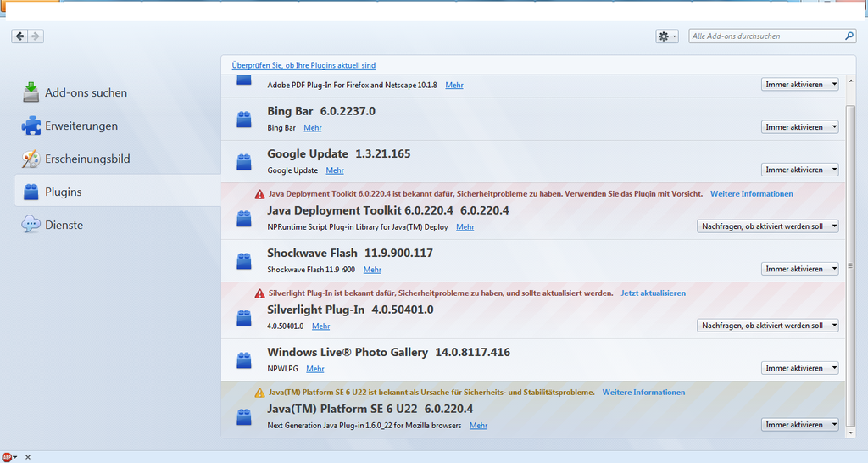Open Mehr link for Windows Live Photo Gallery
Viewport: 868px width, 463px height.
pyautogui.click(x=315, y=368)
